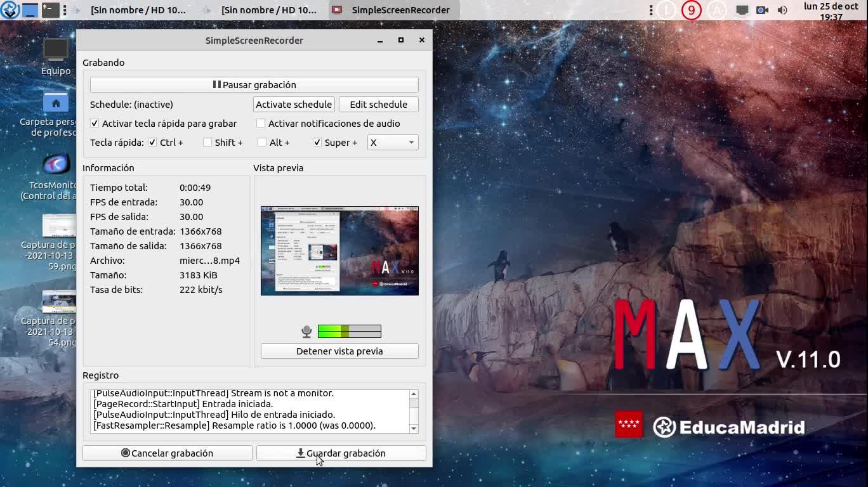The image size is (868, 487).
Task: Check the Alt + hotkey modifier
Action: pos(262,143)
